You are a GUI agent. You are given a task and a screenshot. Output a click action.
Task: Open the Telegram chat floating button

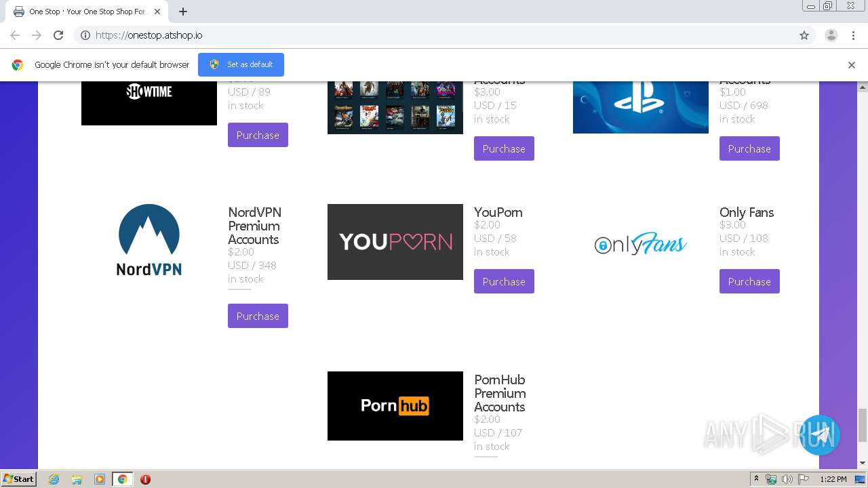(820, 435)
